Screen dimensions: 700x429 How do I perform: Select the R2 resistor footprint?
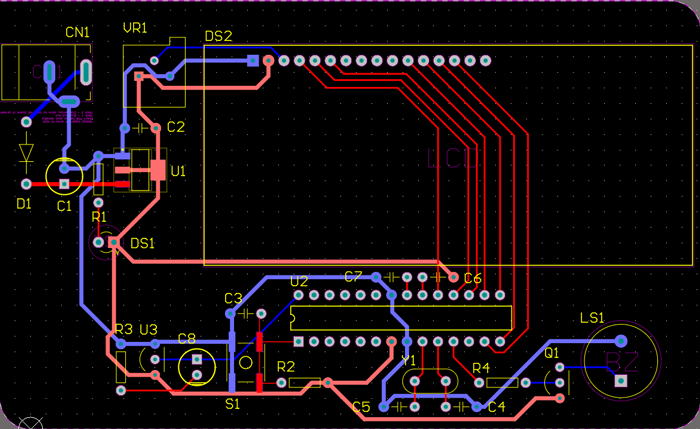tap(300, 383)
